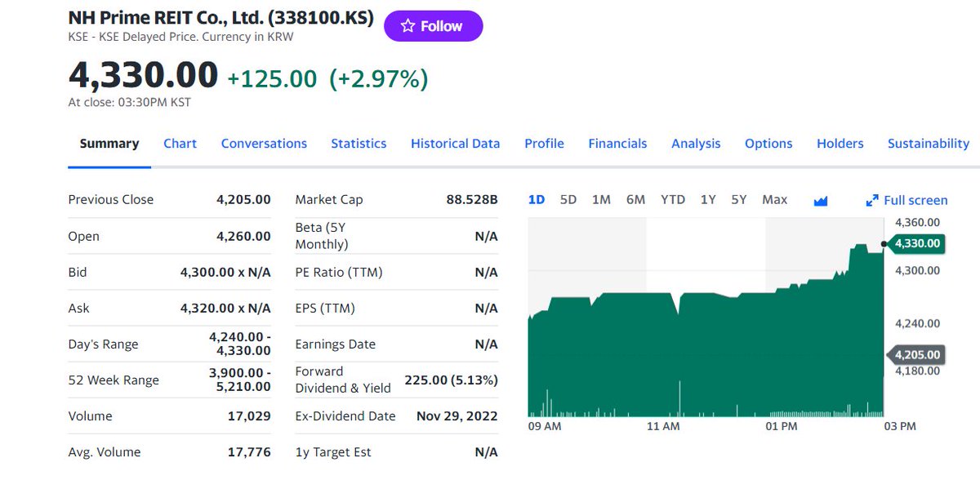Click the Ask value 4,320.00 x N/A

[225, 309]
